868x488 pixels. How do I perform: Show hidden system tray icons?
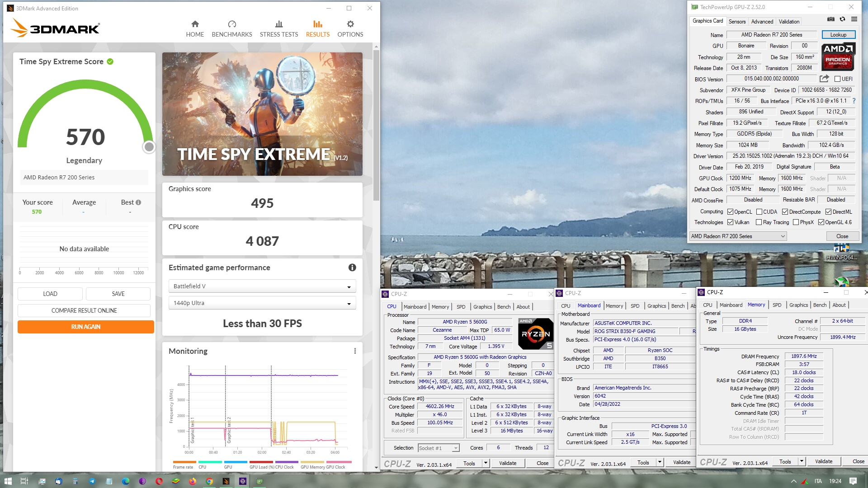pyautogui.click(x=793, y=481)
